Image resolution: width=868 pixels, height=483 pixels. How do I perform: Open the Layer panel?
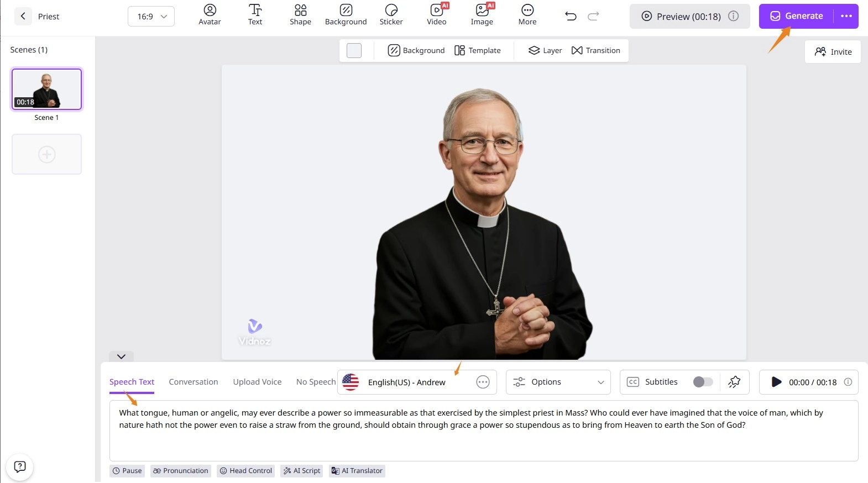[545, 50]
